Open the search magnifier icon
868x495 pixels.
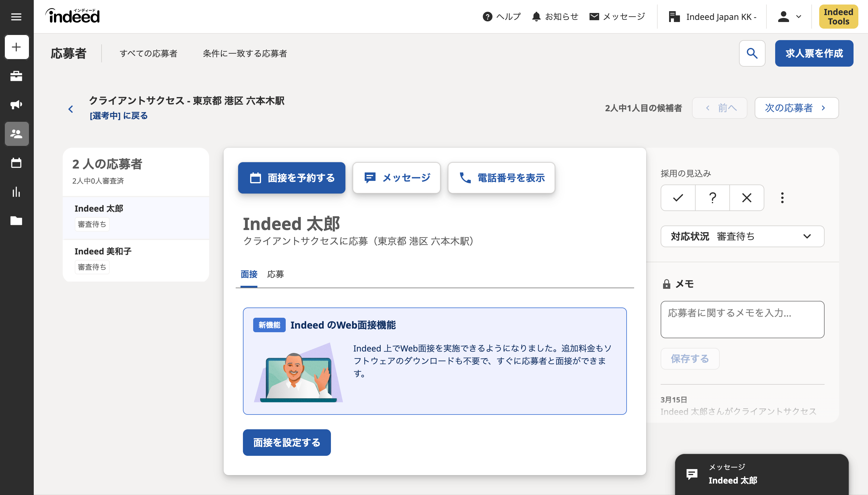pyautogui.click(x=752, y=53)
